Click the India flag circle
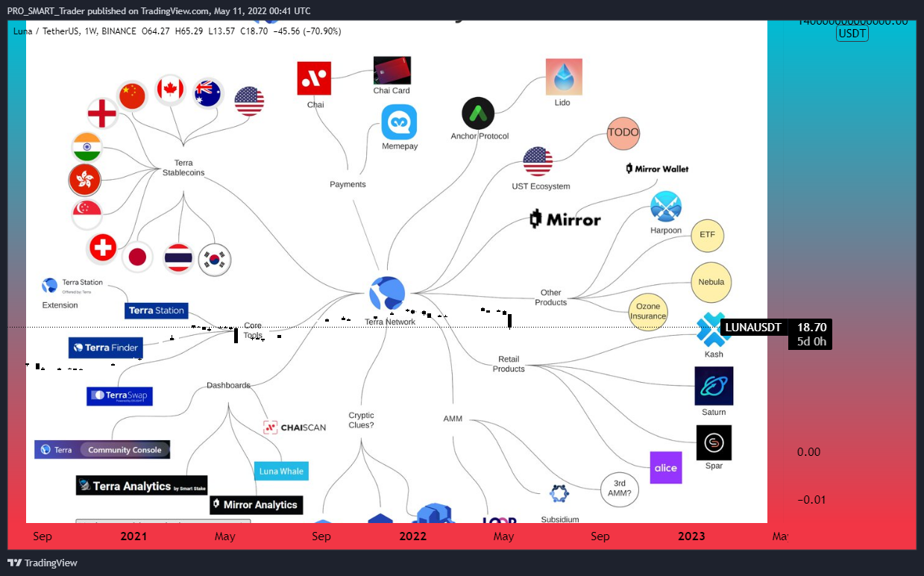The image size is (924, 576). pyautogui.click(x=87, y=148)
